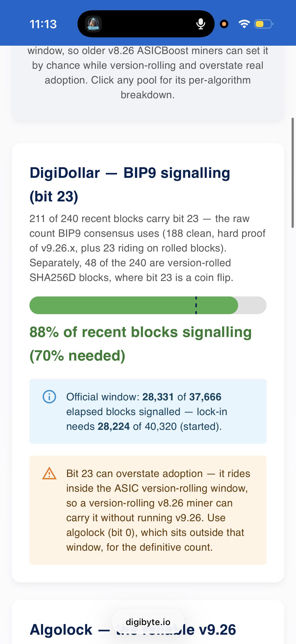Tap the 28,331 signalled blocks figure
Viewport: 296px width, 644px height.
158,397
